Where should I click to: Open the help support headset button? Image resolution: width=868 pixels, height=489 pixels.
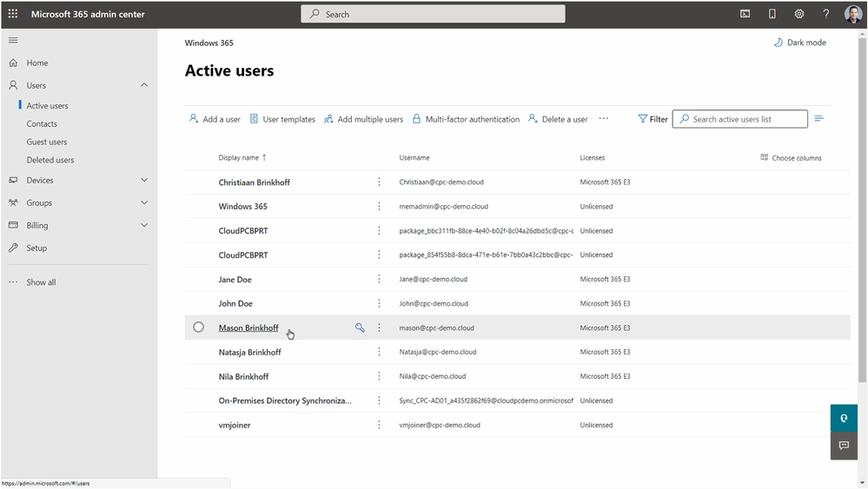(x=844, y=418)
